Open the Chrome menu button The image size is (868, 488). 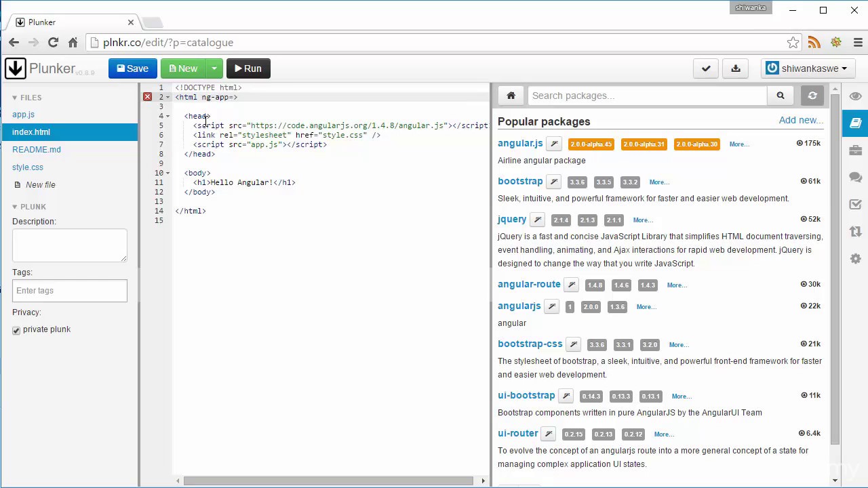858,43
